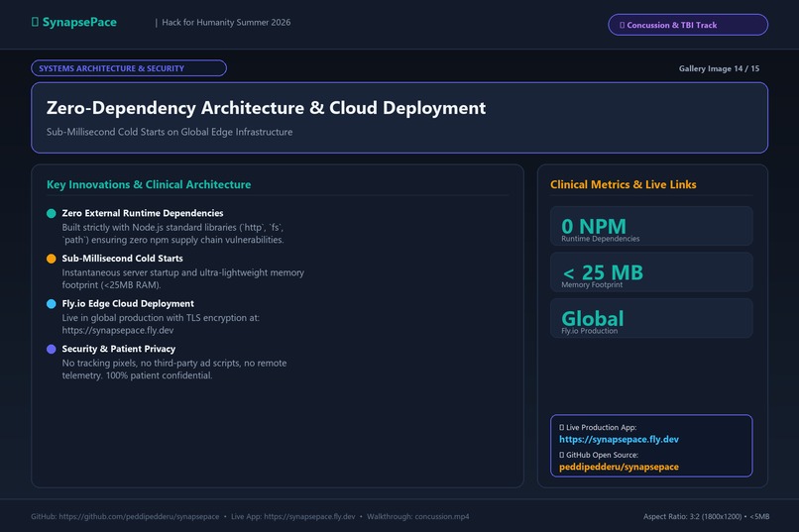Click the Fly.io Edge Cloud Deployment heading
Screen dimensions: 799x532
pos(128,304)
